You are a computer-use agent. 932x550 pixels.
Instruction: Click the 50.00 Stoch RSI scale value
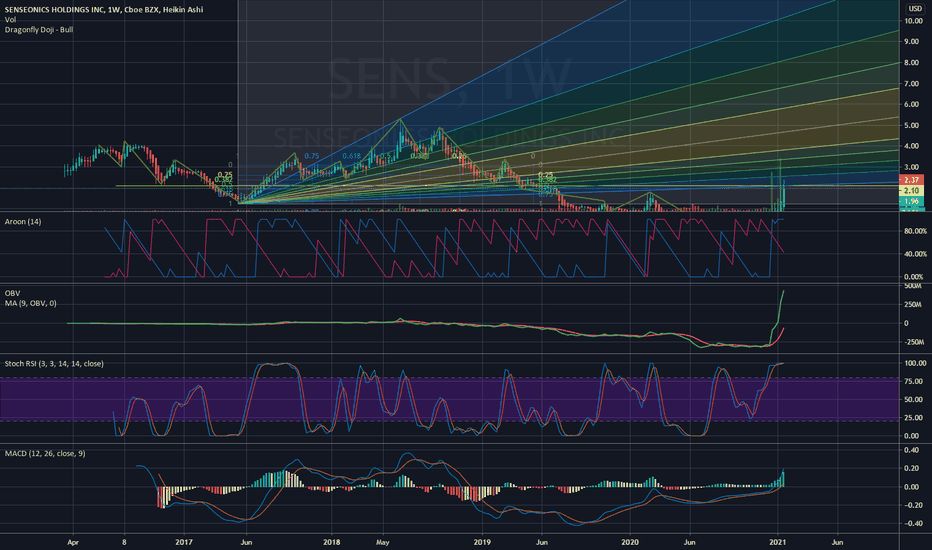[x=914, y=400]
